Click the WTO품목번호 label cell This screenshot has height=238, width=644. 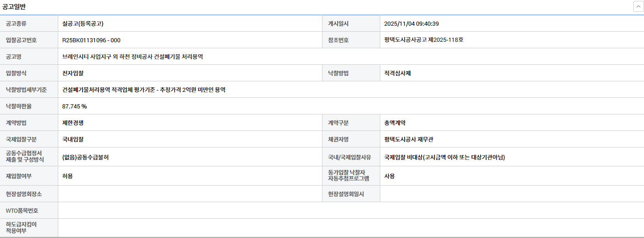point(22,211)
